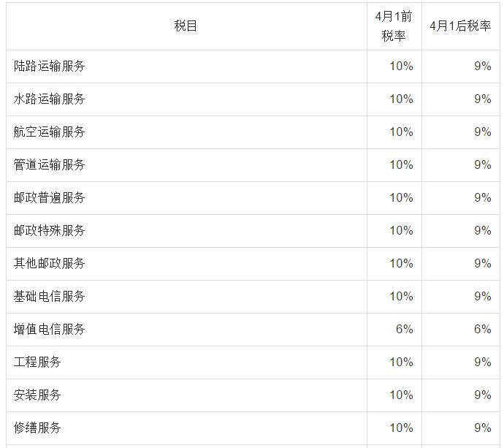Select the 其他邮政服务 row label
The height and width of the screenshot is (448, 504).
pyautogui.click(x=50, y=264)
